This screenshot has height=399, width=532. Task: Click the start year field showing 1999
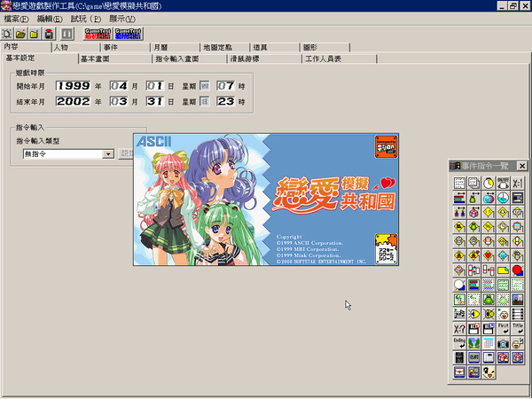pyautogui.click(x=74, y=86)
